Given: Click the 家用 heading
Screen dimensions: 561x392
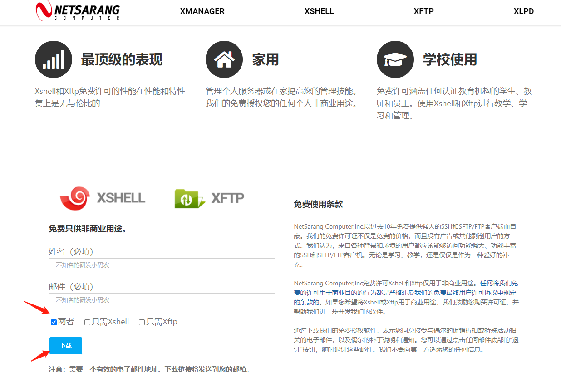Looking at the screenshot, I should click(x=266, y=60).
